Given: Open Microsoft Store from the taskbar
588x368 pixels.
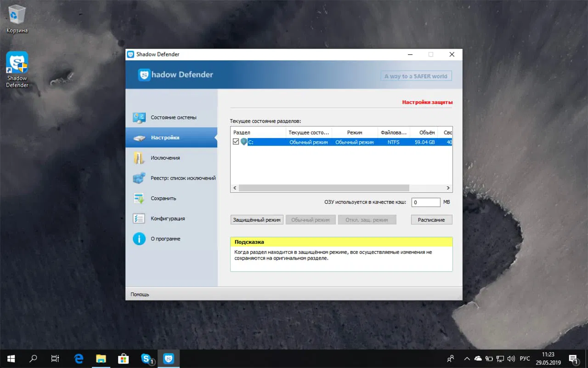Looking at the screenshot, I should [x=124, y=358].
